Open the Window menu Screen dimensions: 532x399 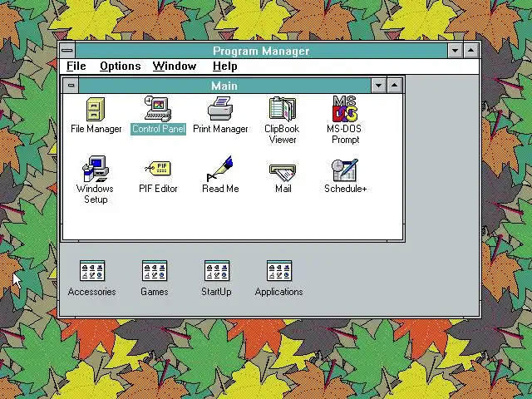pos(175,66)
